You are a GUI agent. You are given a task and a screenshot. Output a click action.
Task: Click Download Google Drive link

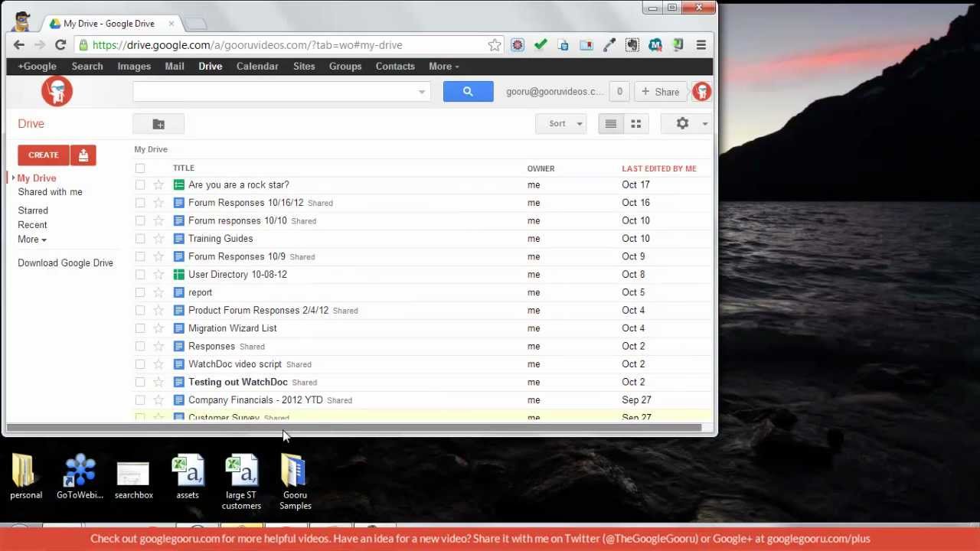coord(65,263)
